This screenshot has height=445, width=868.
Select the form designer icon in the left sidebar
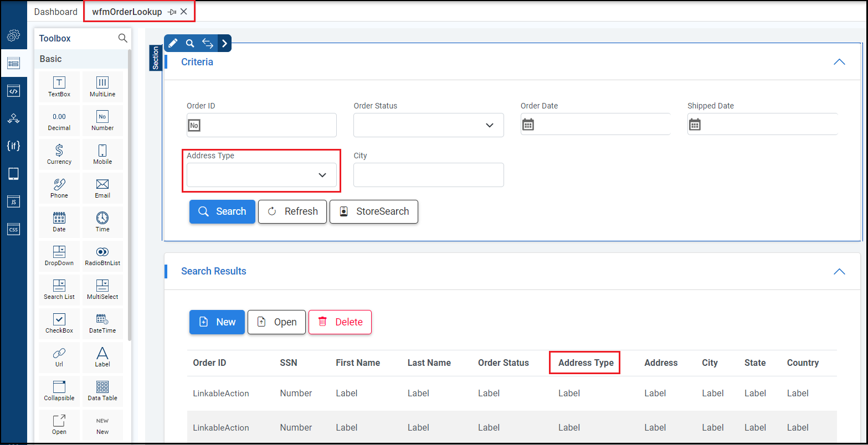(x=13, y=63)
